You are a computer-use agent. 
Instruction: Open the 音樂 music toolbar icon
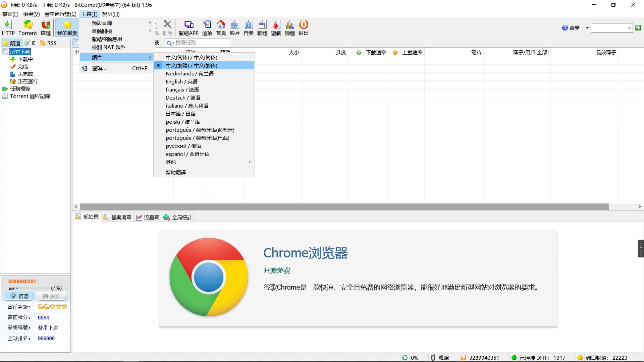point(249,25)
